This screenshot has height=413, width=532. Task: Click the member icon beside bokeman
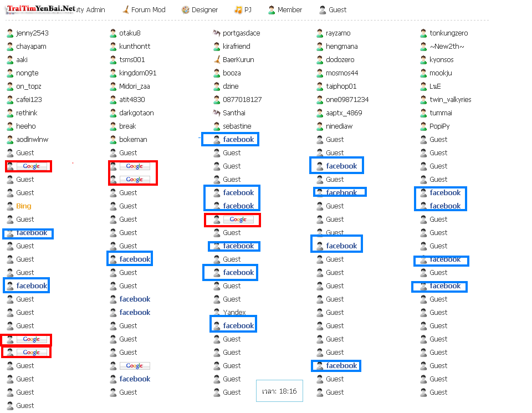[113, 140]
